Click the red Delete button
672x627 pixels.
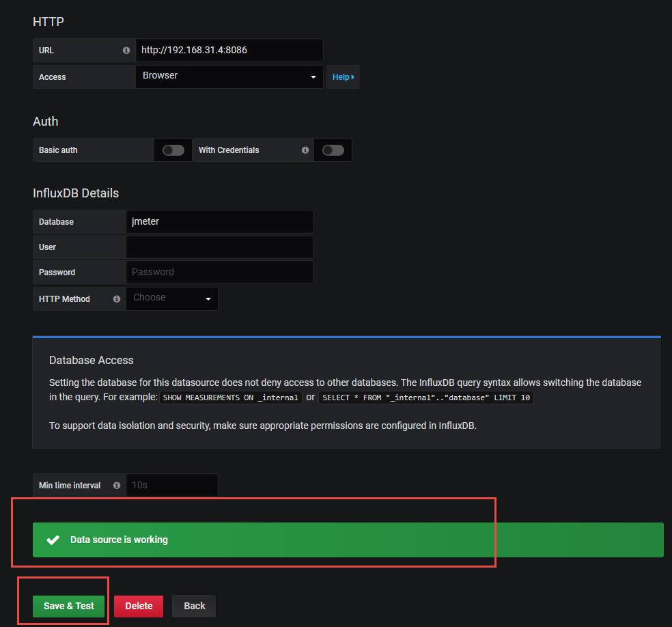click(139, 606)
